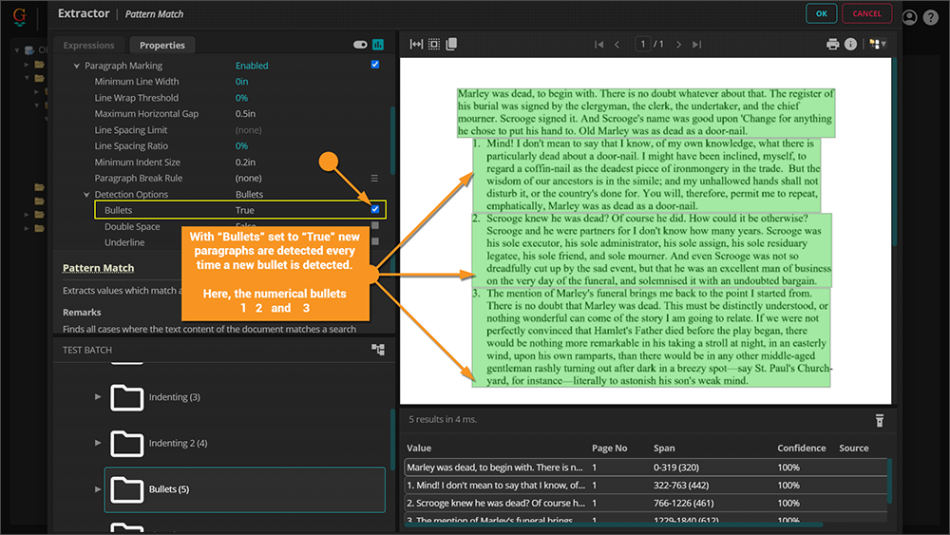Image resolution: width=950 pixels, height=535 pixels.
Task: Click the fit-to-width icon in document viewer
Action: (415, 44)
